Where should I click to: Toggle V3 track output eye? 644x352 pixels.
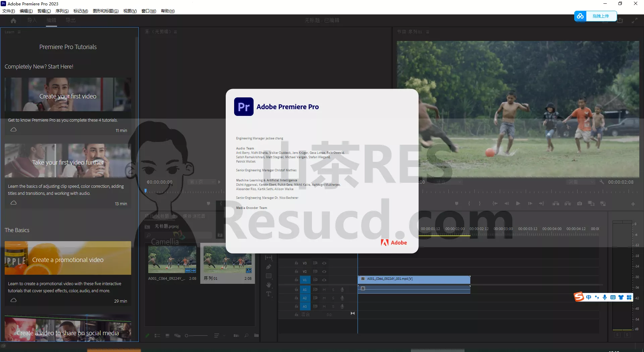[324, 263]
